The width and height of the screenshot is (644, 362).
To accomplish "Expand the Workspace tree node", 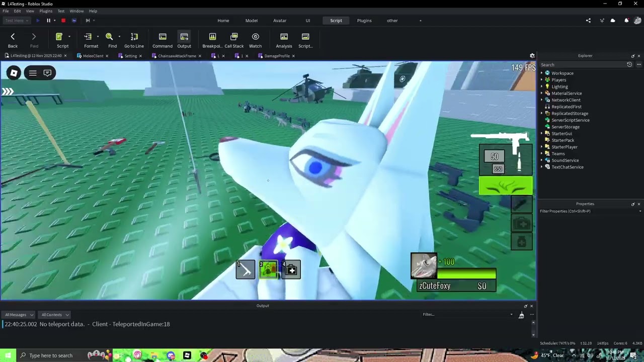I will [542, 73].
